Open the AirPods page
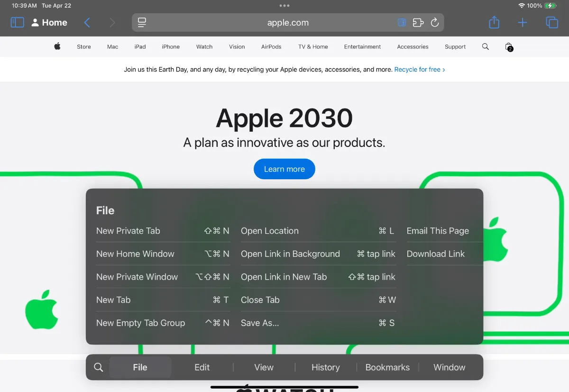The image size is (569, 392). point(271,46)
